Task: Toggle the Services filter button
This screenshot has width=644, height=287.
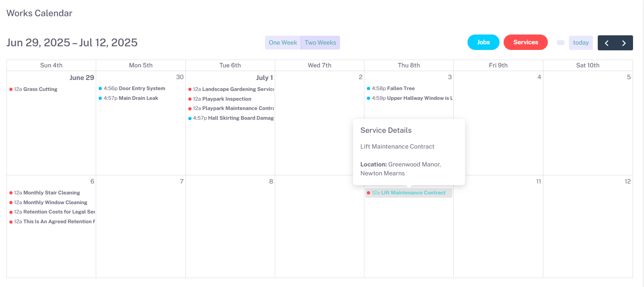Action: pyautogui.click(x=525, y=42)
